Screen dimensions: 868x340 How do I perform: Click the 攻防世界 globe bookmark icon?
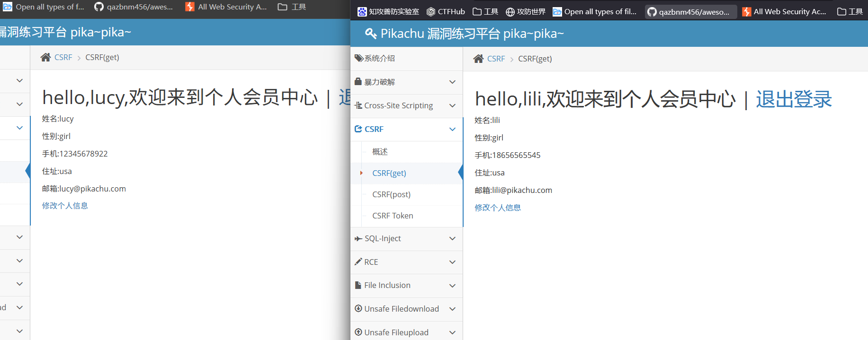pos(510,12)
